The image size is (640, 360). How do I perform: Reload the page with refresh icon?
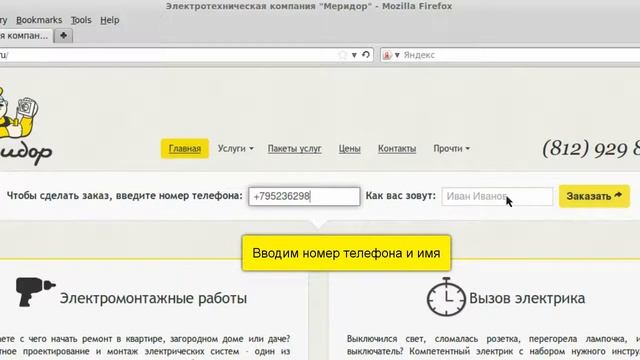[366, 55]
